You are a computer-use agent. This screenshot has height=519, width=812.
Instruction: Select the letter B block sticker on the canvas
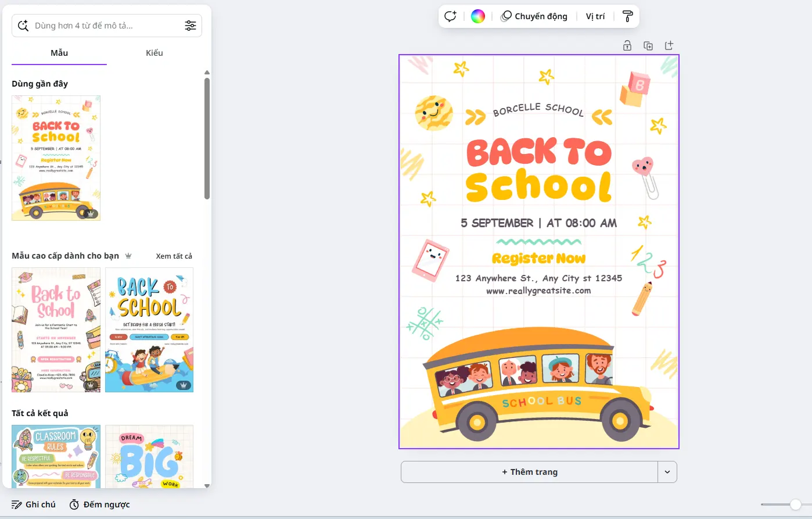635,89
